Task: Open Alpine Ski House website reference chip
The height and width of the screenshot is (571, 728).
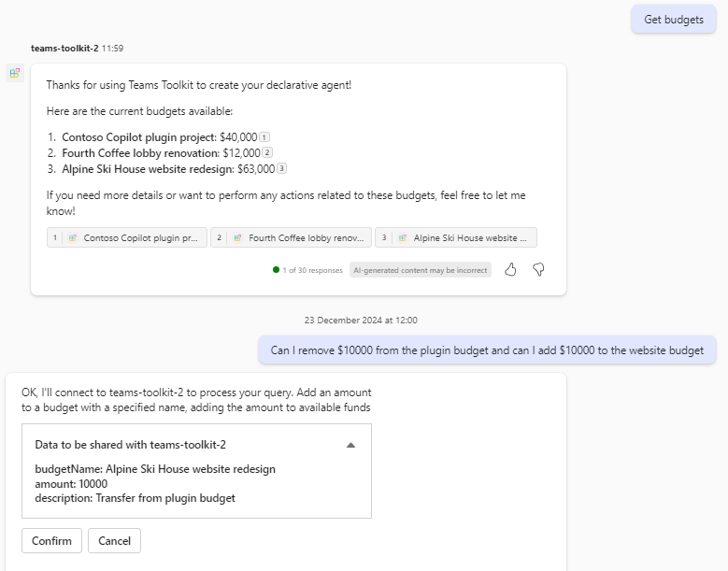Action: 456,237
